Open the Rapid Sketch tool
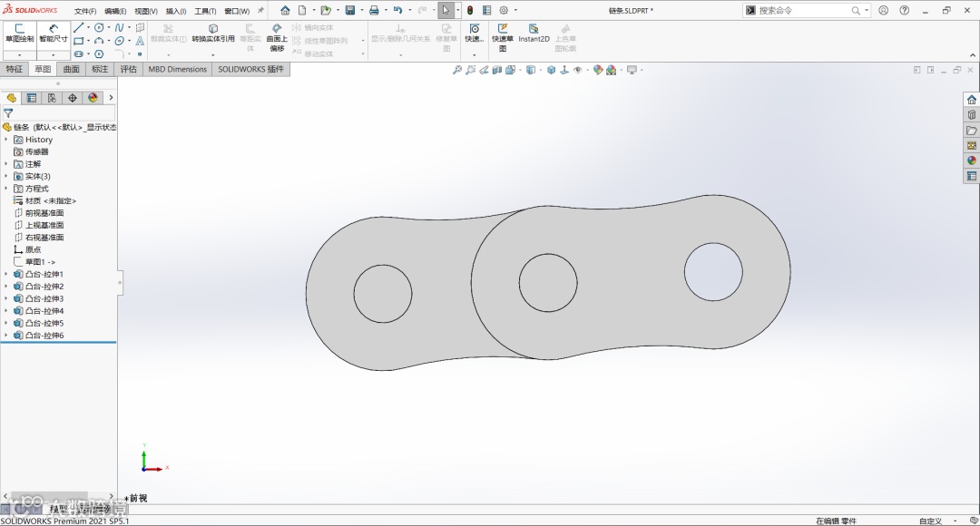Screen dimensions: 980x526 tap(503, 37)
